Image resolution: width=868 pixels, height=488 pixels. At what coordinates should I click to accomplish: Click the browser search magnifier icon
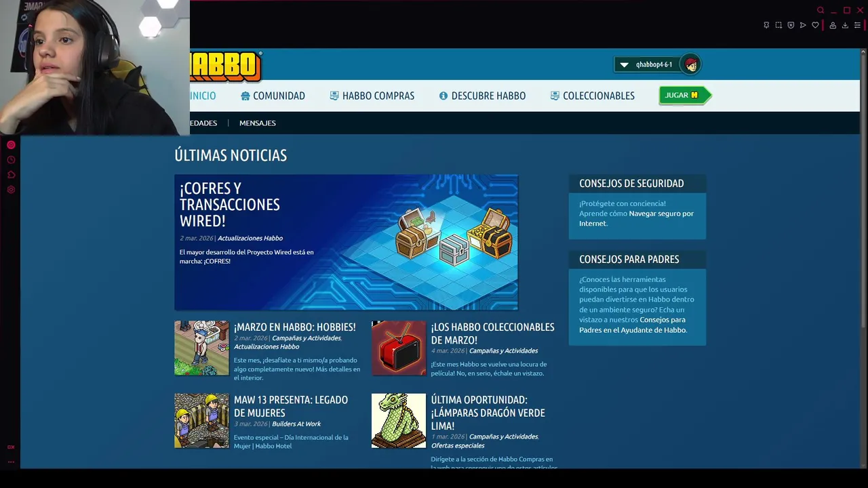[821, 10]
